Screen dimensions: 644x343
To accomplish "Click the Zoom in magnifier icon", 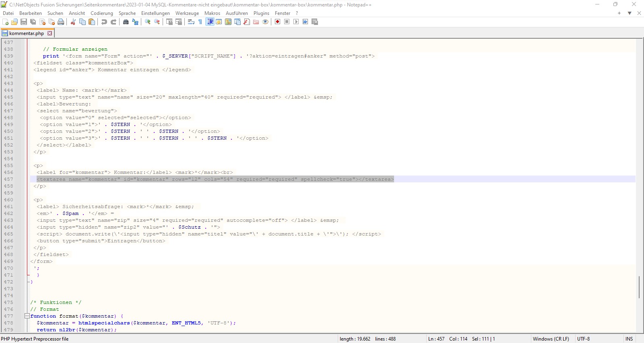I will click(x=148, y=22).
